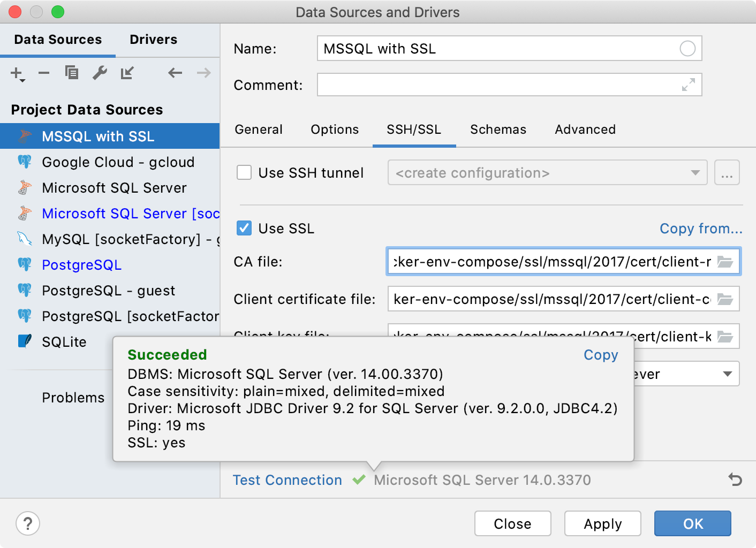Revert changes with the bottom-right undo icon
Image resolution: width=756 pixels, height=548 pixels.
click(735, 480)
